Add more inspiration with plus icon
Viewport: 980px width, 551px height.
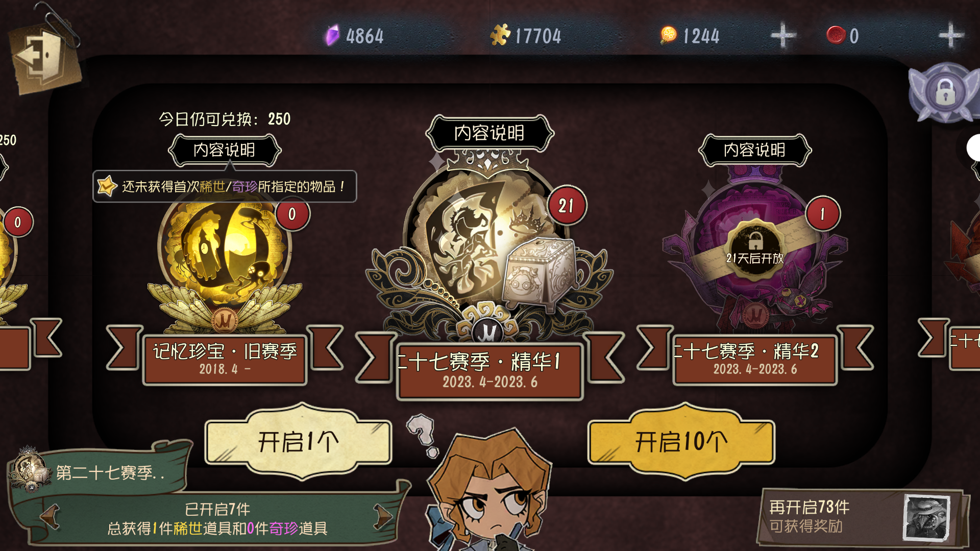click(x=783, y=35)
